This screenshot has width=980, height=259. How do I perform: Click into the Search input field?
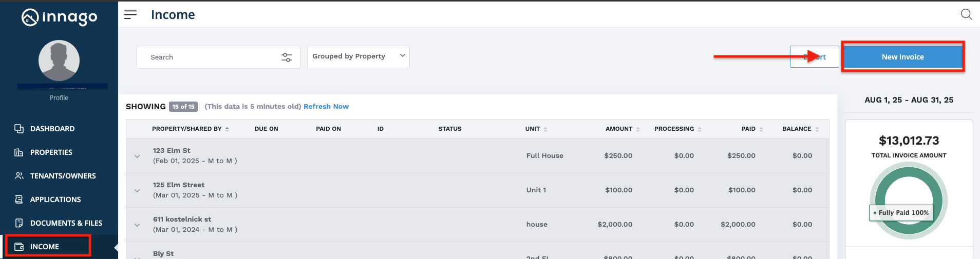coord(211,57)
